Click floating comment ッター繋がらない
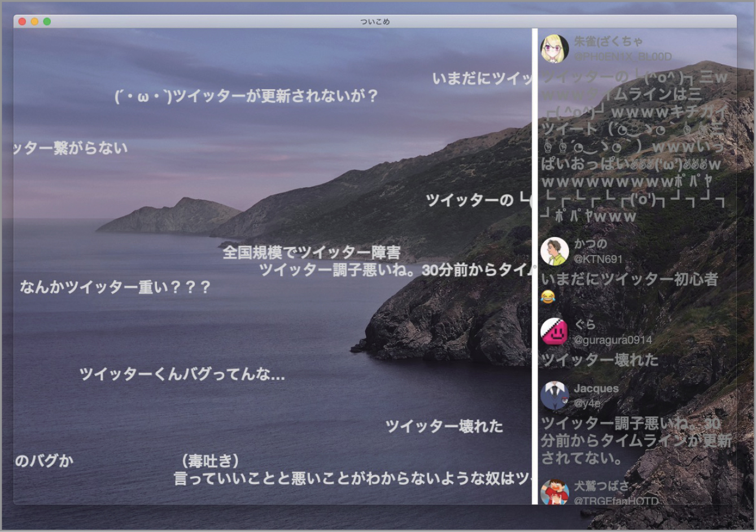Viewport: 756px width, 532px height. [71, 148]
